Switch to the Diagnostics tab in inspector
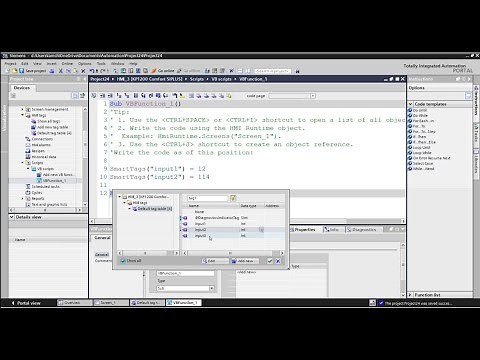The image size is (480, 360). click(362, 230)
